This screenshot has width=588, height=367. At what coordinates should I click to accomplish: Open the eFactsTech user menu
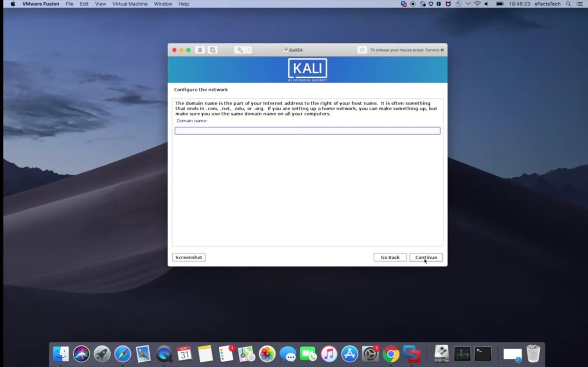tap(547, 4)
